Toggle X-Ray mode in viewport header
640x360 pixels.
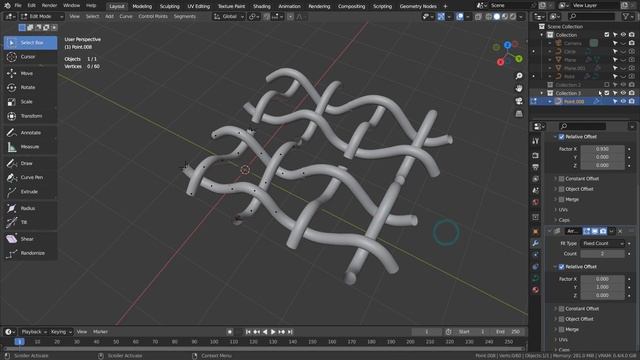tap(478, 17)
